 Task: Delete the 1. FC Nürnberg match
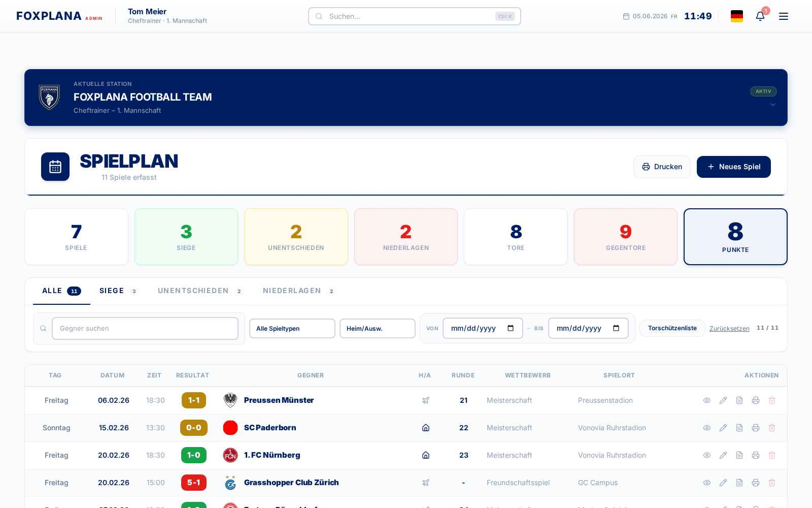click(772, 455)
